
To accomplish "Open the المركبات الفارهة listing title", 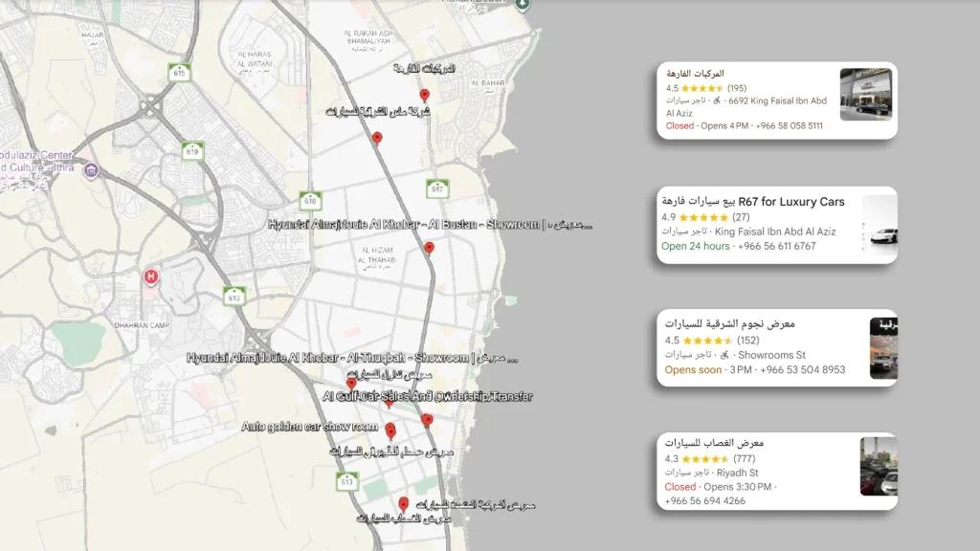I will pyautogui.click(x=695, y=73).
